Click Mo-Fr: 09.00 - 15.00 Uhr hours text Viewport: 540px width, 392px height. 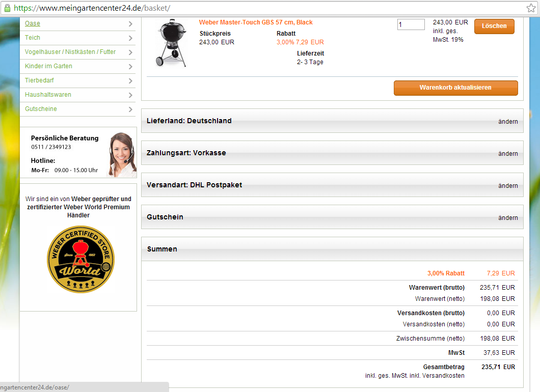64,170
